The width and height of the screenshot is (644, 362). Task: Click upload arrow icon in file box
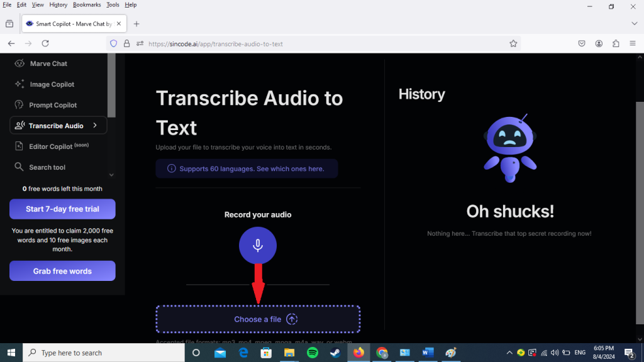(x=292, y=319)
